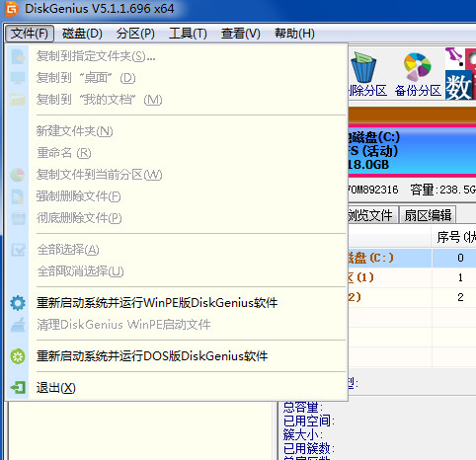This screenshot has width=476, height=460.
Task: Open the 工具(T) menu
Action: pos(188,34)
